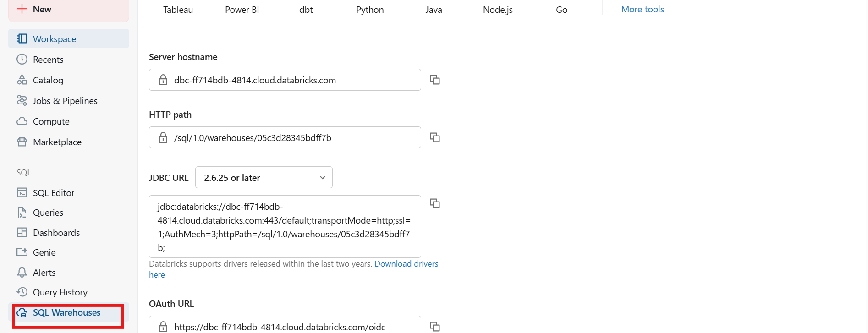Open the SQL Editor
This screenshot has width=868, height=333.
tap(53, 193)
